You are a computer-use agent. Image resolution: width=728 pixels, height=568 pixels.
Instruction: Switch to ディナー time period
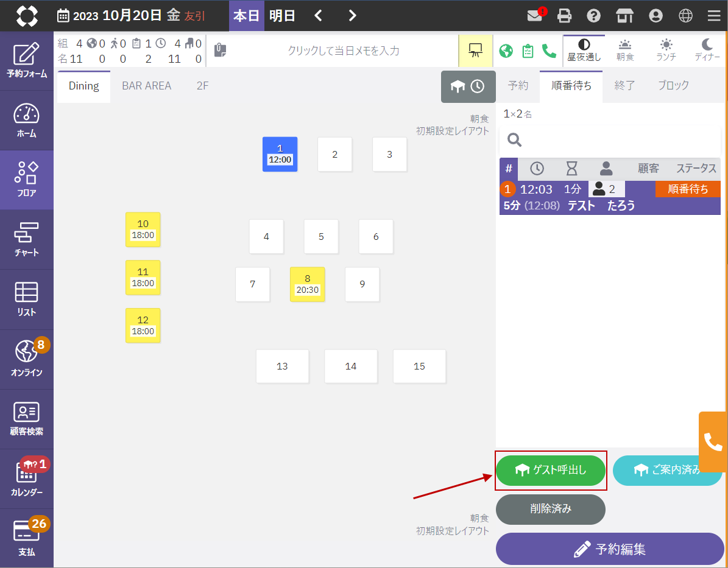[x=707, y=51]
